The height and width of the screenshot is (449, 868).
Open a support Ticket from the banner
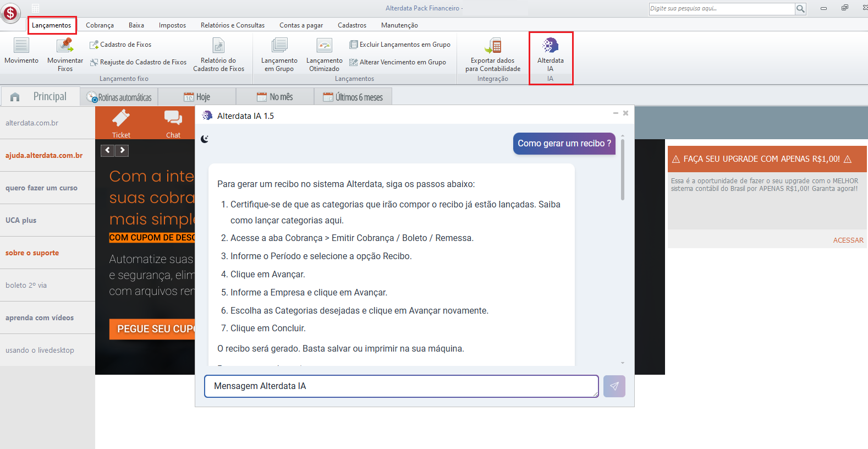point(121,123)
